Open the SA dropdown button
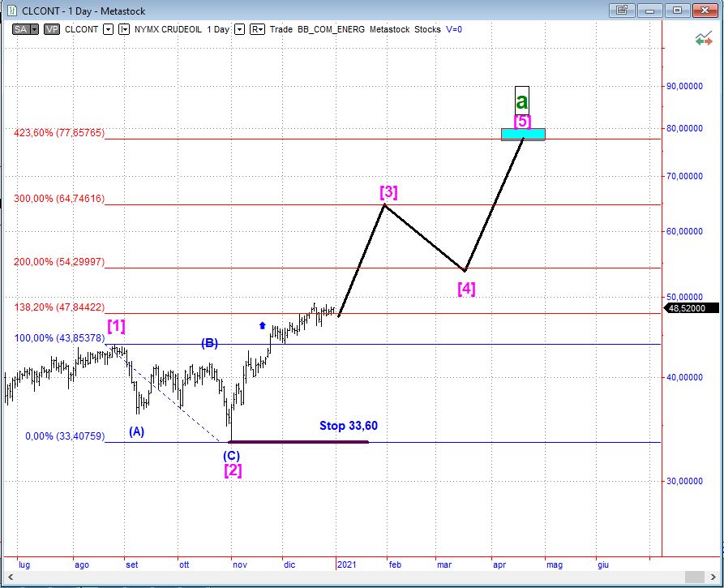 point(25,29)
